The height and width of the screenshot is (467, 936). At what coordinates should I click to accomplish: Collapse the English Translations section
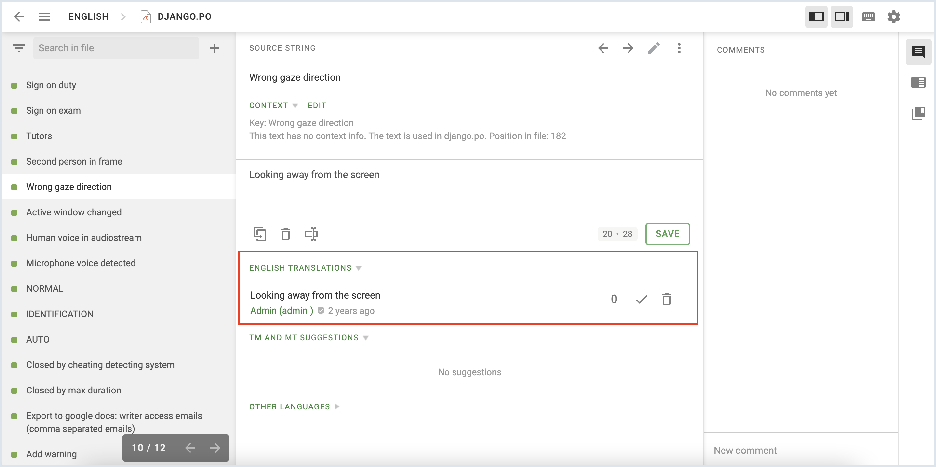click(359, 269)
